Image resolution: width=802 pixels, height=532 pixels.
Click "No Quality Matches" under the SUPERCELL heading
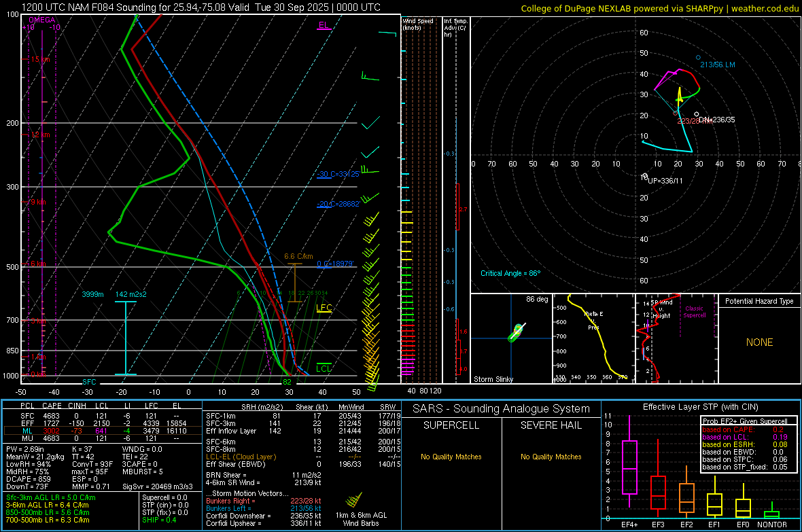(x=451, y=457)
